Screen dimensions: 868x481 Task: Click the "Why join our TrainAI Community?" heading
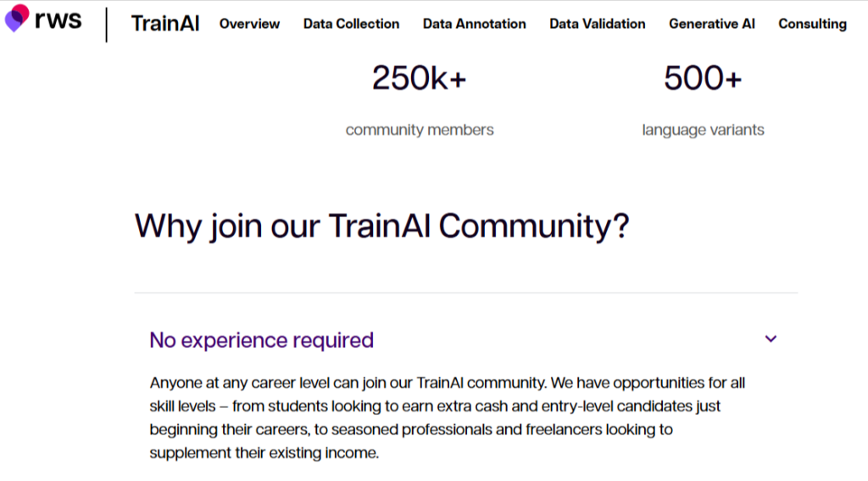pyautogui.click(x=381, y=227)
